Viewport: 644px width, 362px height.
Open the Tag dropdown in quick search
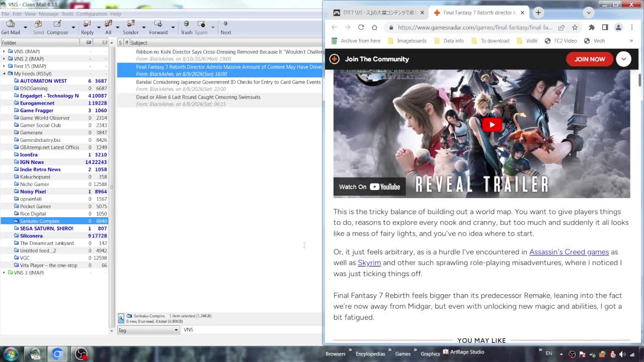[x=148, y=330]
